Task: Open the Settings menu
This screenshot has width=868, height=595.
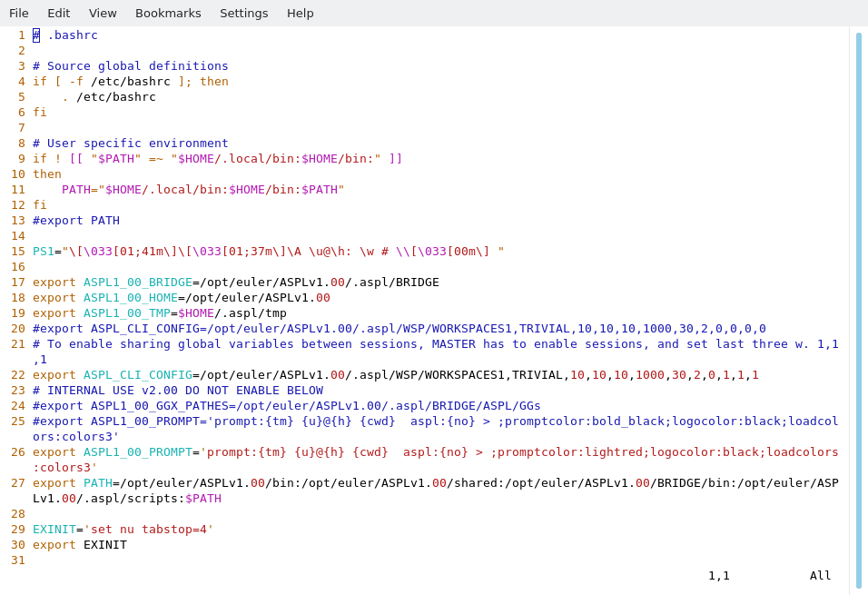Action: (243, 13)
